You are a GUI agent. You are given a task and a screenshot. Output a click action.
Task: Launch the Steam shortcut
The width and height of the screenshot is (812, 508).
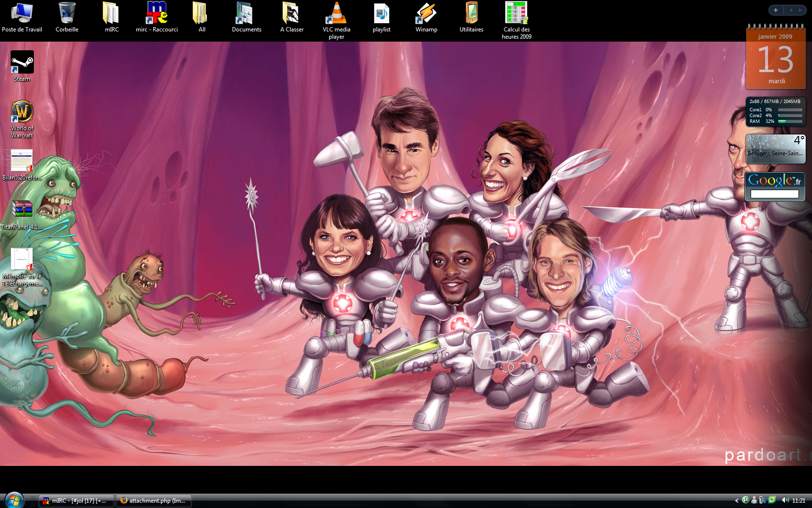coord(22,66)
